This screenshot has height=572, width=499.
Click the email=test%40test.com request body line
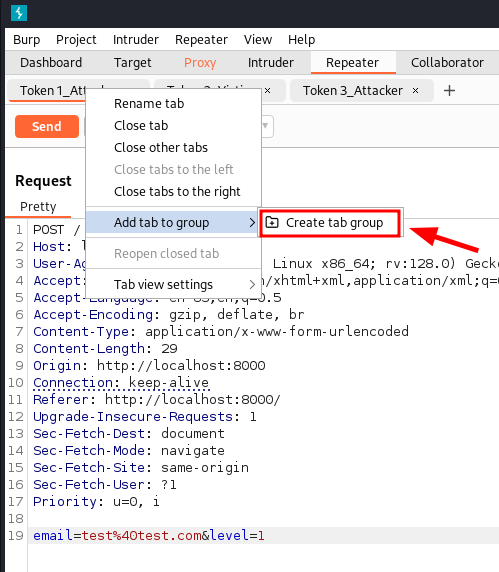pyautogui.click(x=149, y=536)
